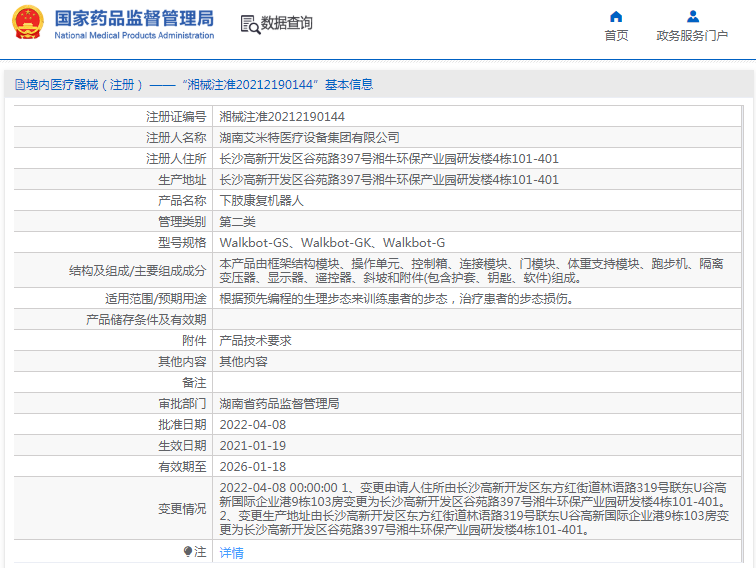Click the 变更情况 change details text
The width and height of the screenshot is (756, 568).
474,509
